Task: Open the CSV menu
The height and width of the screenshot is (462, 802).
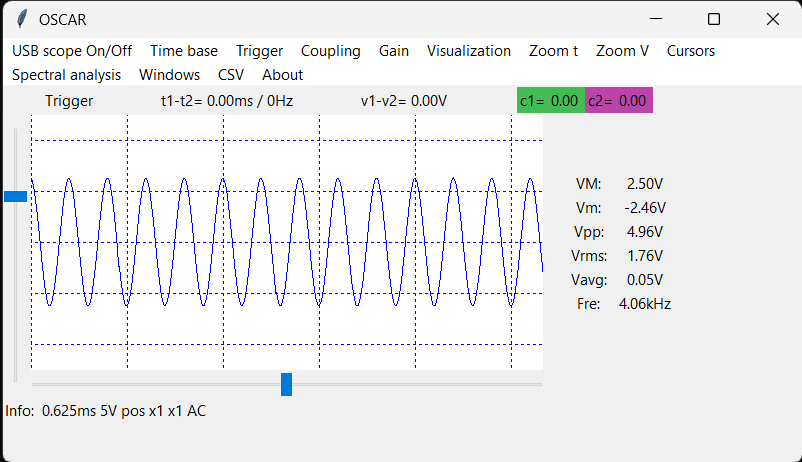Action: tap(231, 75)
